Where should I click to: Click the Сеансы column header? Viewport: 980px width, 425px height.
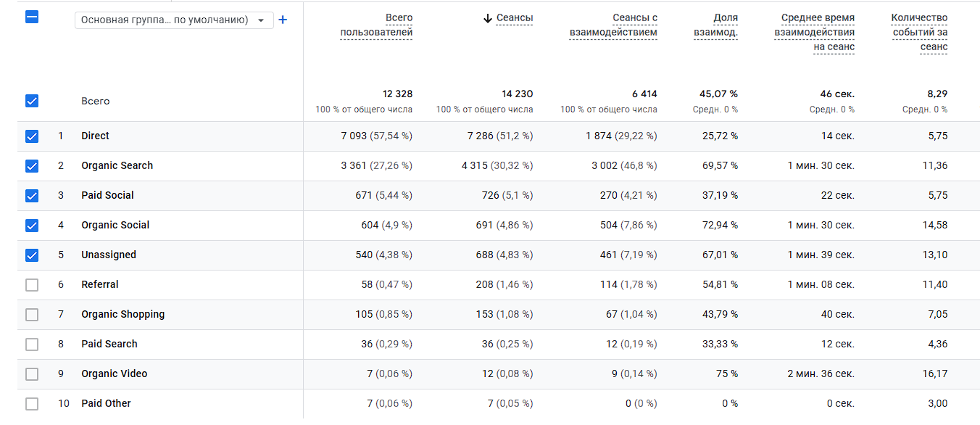(x=515, y=18)
